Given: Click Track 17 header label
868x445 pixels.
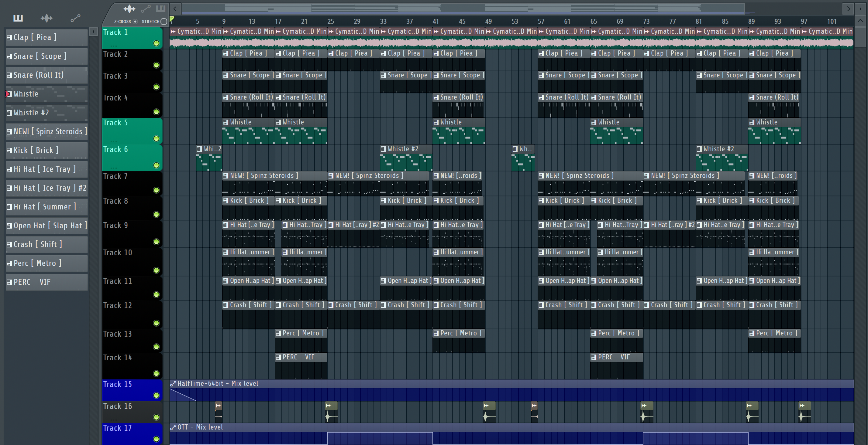Looking at the screenshot, I should (117, 428).
